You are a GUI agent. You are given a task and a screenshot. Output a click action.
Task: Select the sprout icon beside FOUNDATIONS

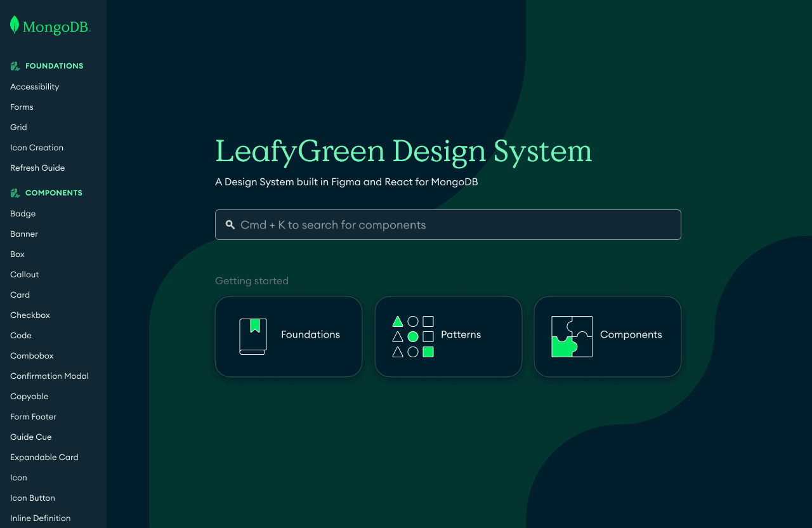pyautogui.click(x=15, y=65)
